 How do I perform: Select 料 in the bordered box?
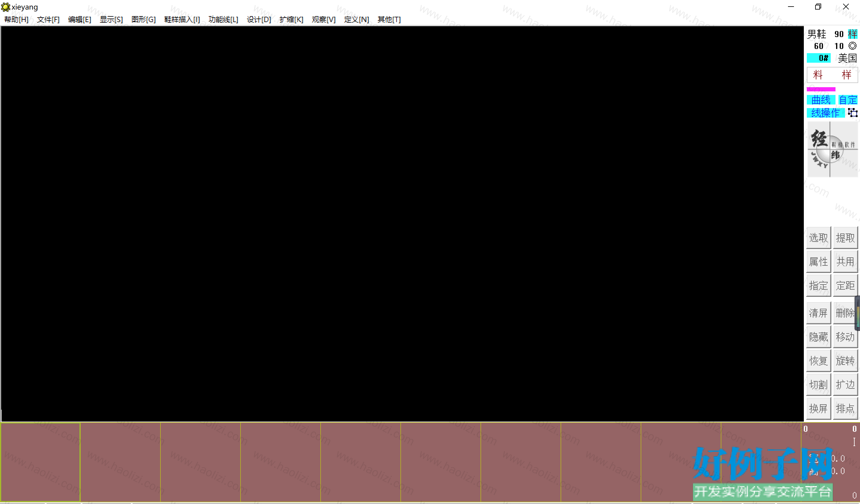(x=818, y=75)
